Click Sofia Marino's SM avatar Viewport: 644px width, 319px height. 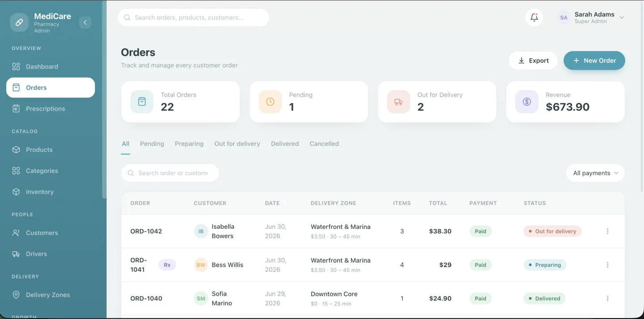(201, 298)
